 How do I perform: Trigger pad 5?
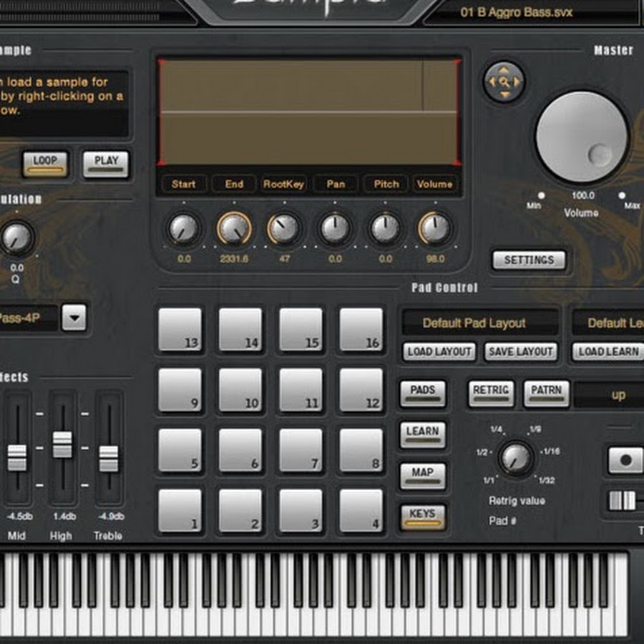[x=180, y=450]
